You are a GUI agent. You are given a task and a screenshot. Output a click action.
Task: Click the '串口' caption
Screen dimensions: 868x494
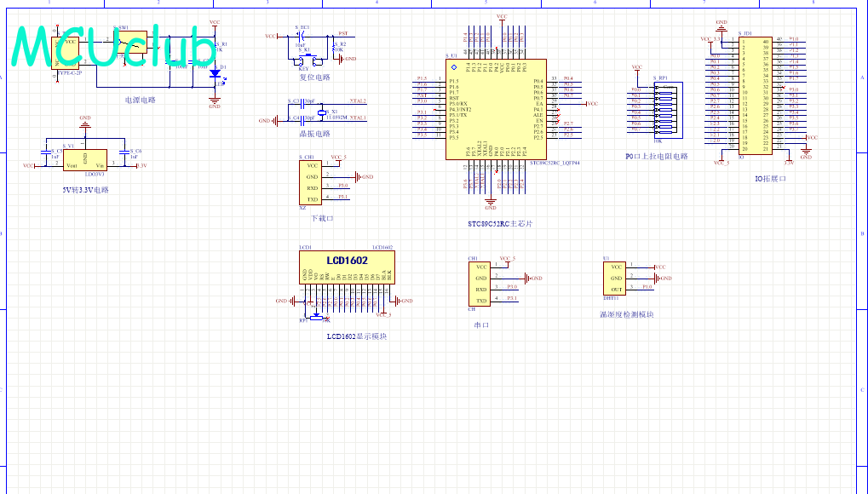pos(481,325)
